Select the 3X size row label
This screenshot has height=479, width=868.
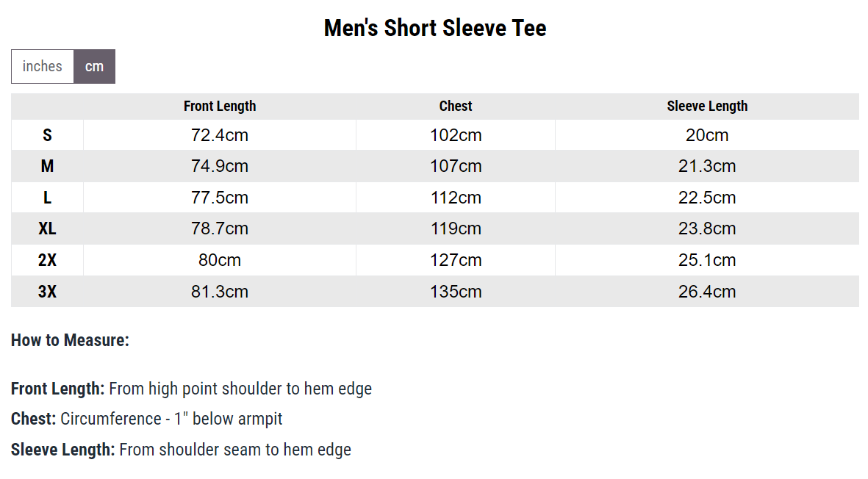(48, 292)
